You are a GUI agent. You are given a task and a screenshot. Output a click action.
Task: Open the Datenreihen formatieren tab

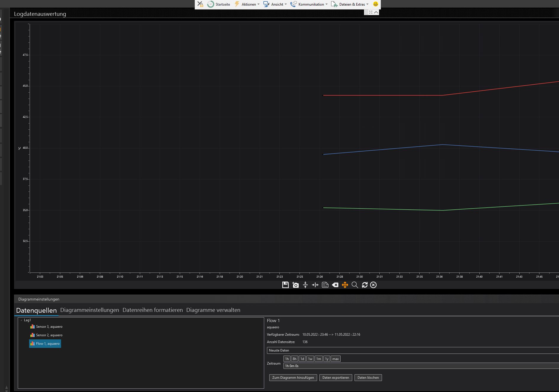(x=152, y=310)
